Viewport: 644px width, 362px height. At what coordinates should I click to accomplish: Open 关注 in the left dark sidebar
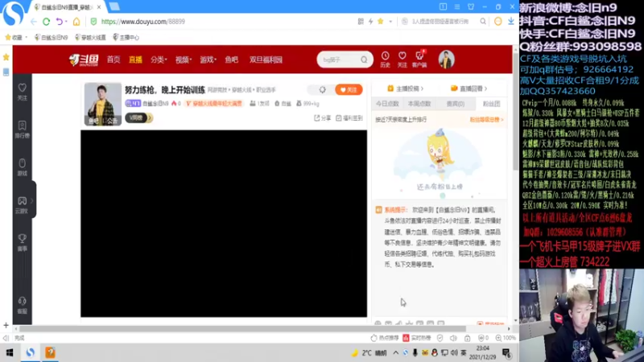pos(23,92)
